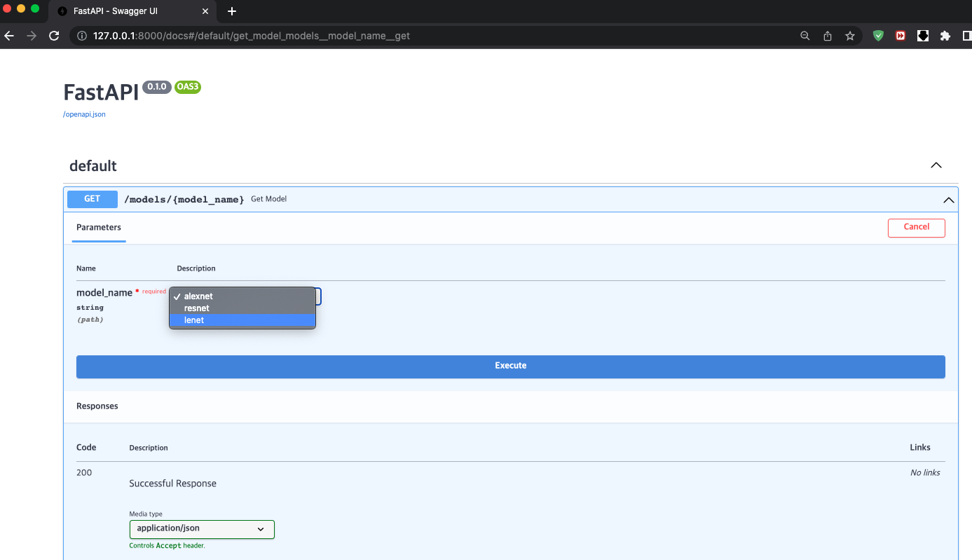The height and width of the screenshot is (560, 972).
Task: Click the Get Model summary text
Action: [x=269, y=199]
